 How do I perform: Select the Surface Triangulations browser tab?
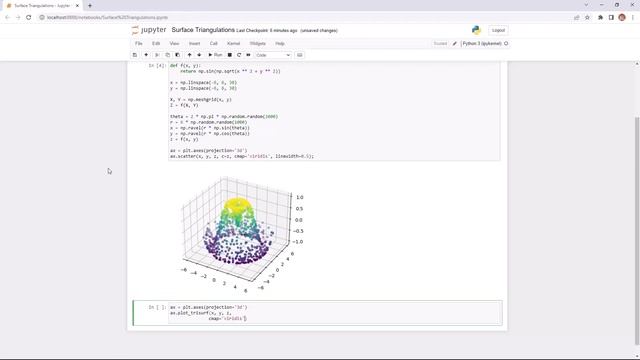tap(42, 6)
